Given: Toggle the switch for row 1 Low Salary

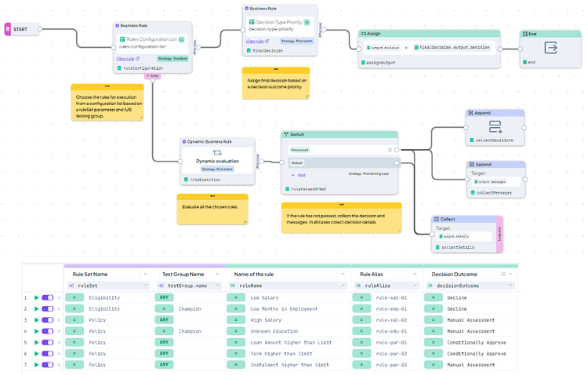Looking at the screenshot, I should (48, 298).
